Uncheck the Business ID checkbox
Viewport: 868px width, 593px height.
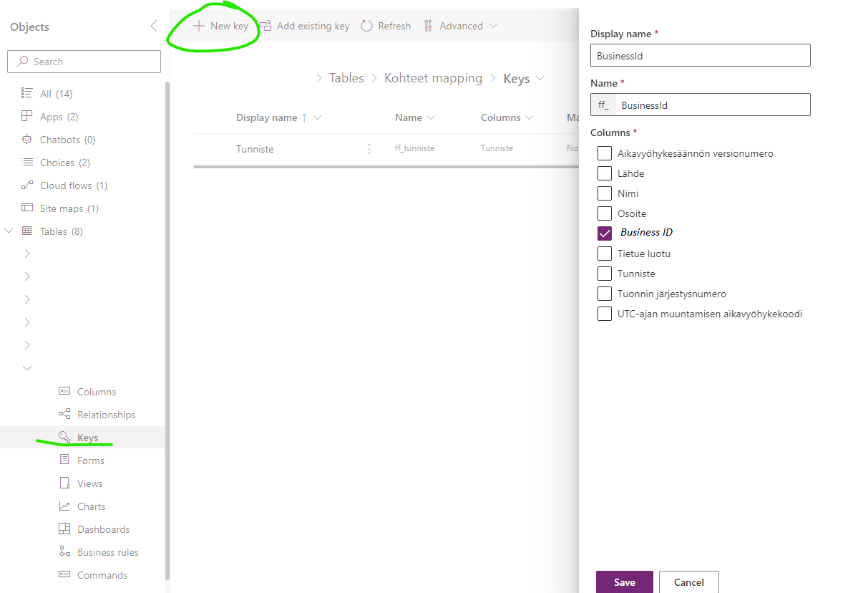tap(605, 233)
